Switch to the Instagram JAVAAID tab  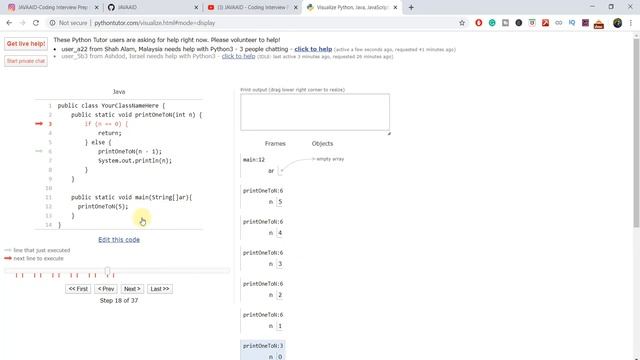[x=52, y=7]
